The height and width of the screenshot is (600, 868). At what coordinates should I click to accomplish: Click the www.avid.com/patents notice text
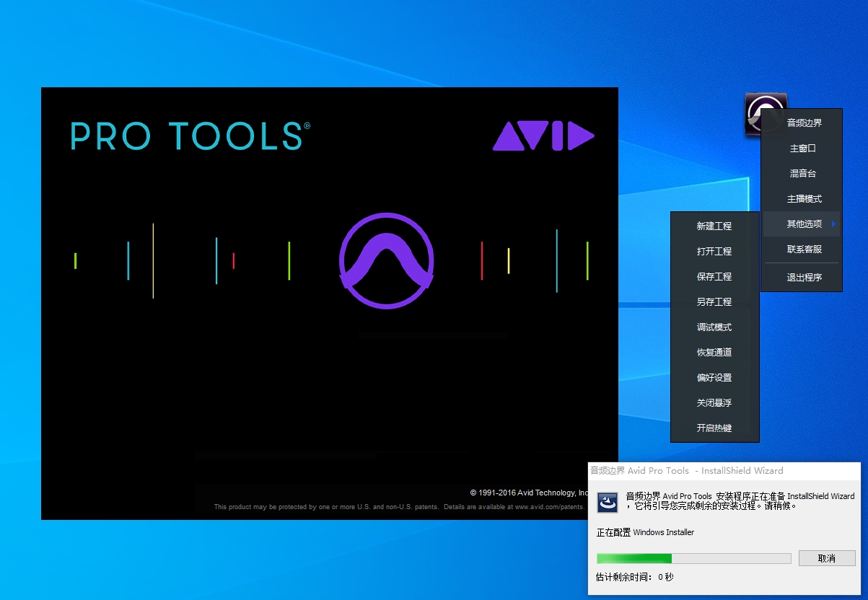(399, 507)
